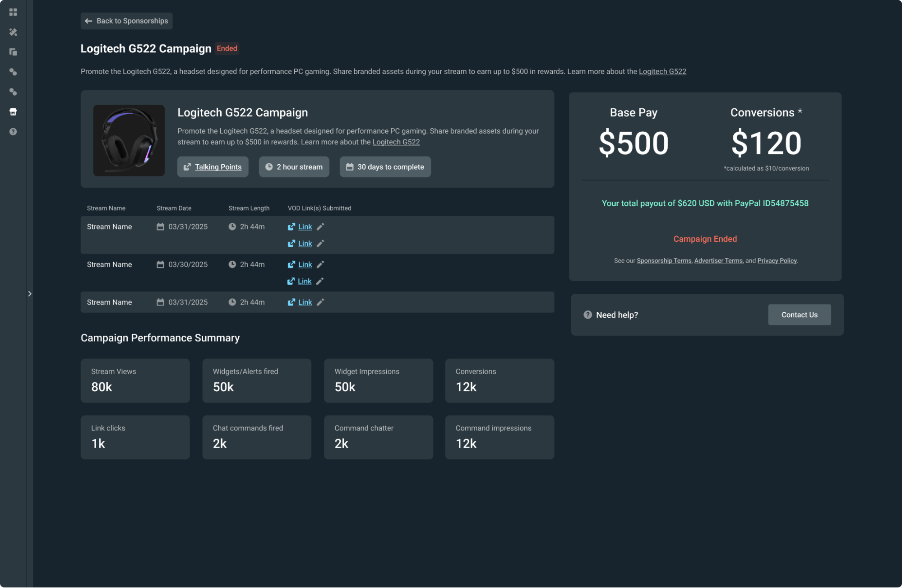The width and height of the screenshot is (902, 588).
Task: Click the 03/30/2025 stream date
Action: pos(188,264)
